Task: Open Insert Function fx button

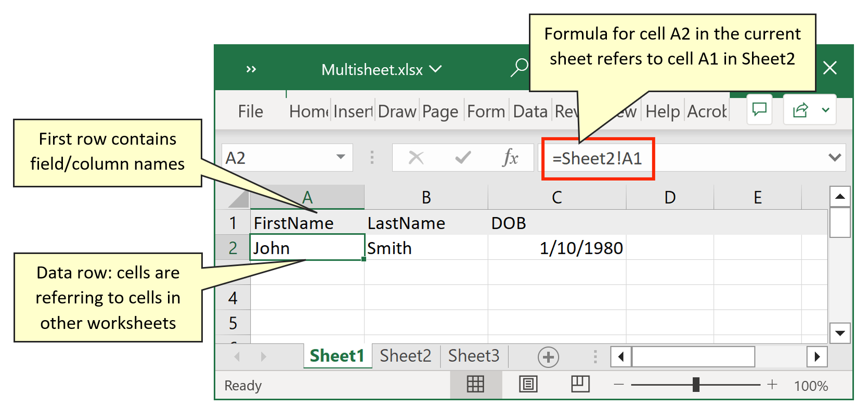Action: pos(510,157)
